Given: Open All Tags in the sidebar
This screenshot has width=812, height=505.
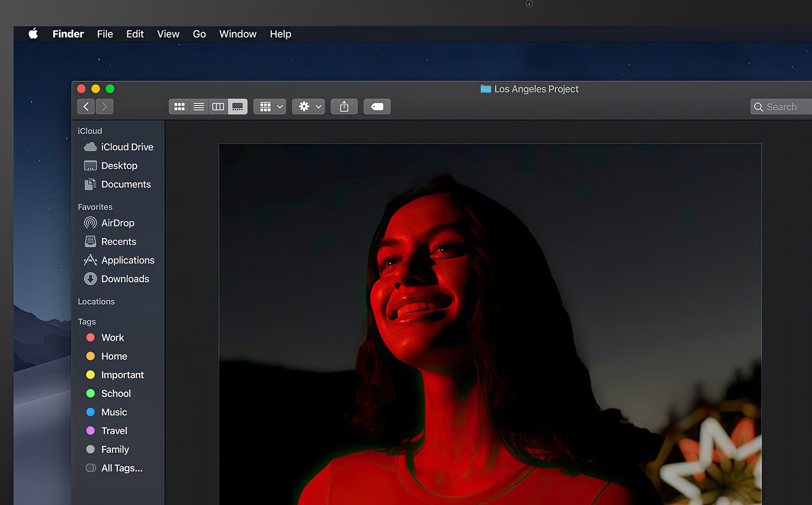Looking at the screenshot, I should (x=121, y=468).
